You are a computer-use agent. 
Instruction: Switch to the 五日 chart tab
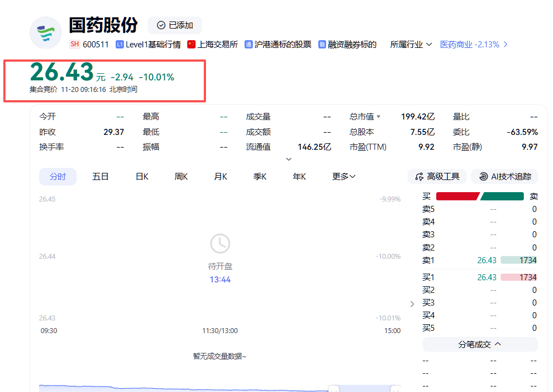click(100, 177)
